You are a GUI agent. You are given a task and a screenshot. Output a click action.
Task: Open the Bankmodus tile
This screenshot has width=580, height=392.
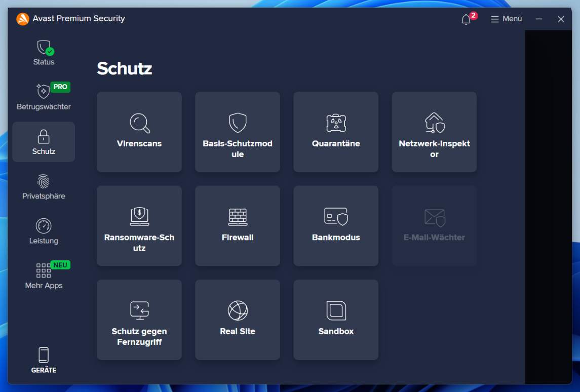pyautogui.click(x=336, y=226)
